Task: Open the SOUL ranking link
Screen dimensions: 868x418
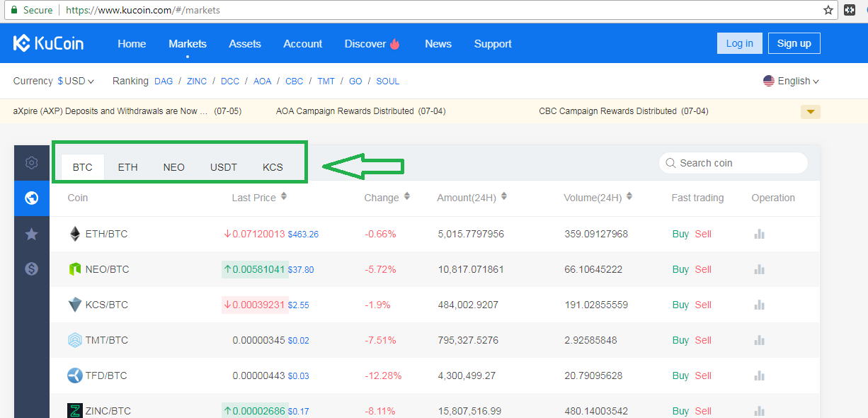Action: pos(388,81)
